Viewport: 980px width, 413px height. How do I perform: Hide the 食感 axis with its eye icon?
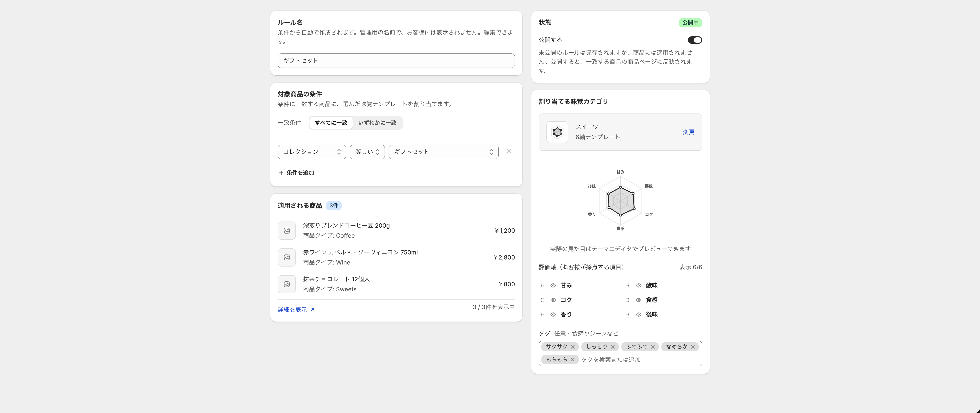(x=639, y=300)
